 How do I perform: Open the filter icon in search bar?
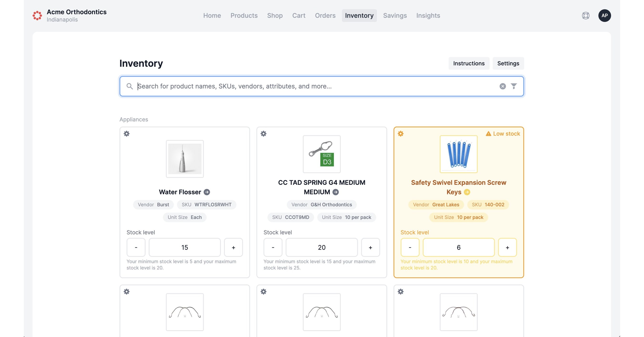click(514, 86)
